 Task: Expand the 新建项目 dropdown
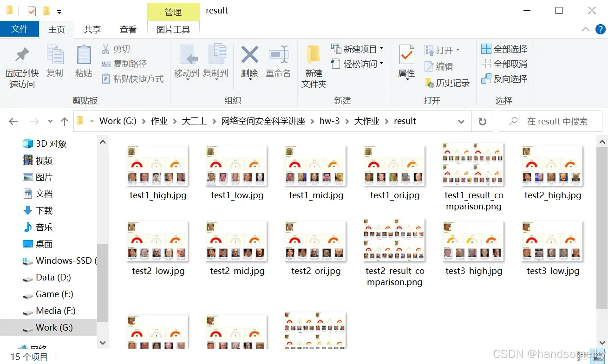382,49
